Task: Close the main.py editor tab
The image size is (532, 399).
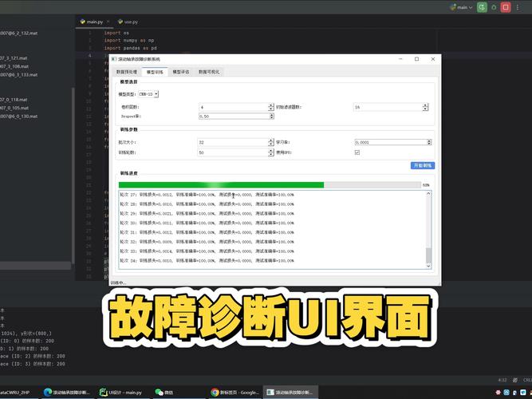Action: [108, 22]
